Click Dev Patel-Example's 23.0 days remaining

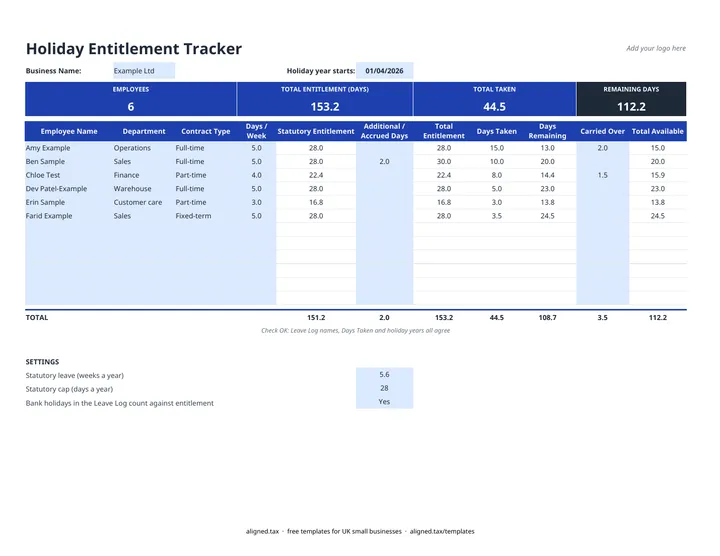[547, 189]
